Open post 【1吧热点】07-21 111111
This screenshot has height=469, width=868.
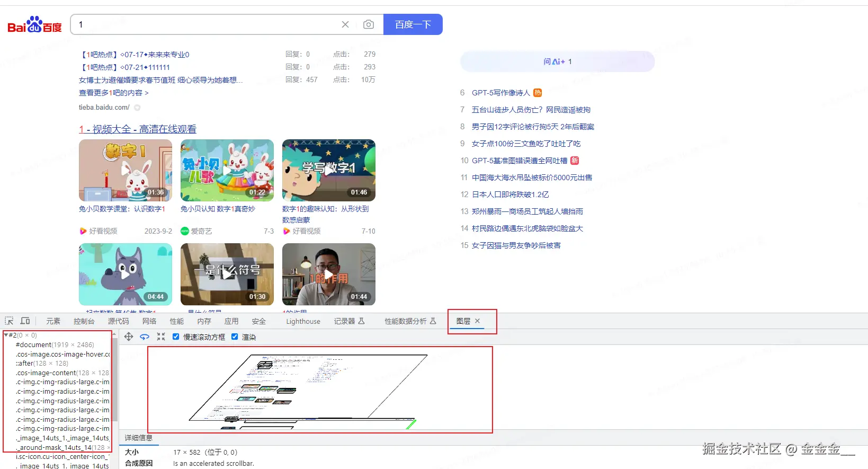point(124,67)
